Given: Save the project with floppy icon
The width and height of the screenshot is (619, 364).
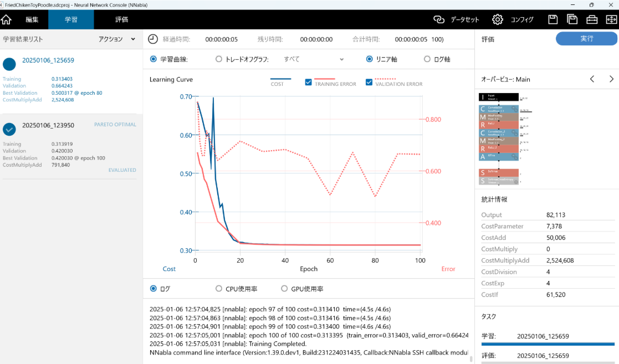Looking at the screenshot, I should 553,19.
